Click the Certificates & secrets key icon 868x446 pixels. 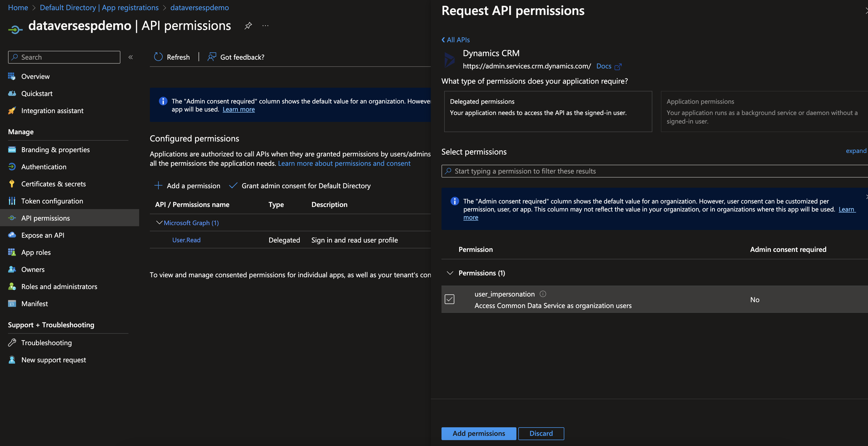(12, 184)
